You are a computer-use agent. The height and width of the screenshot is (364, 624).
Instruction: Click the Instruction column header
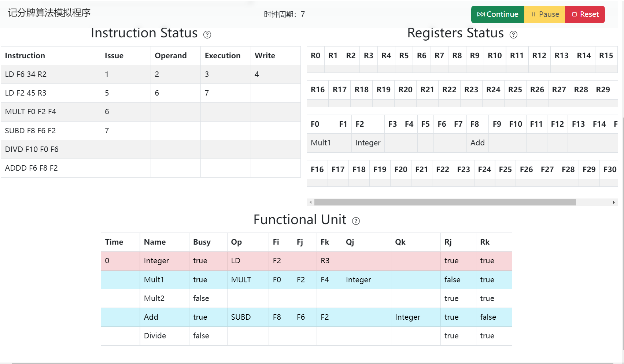pyautogui.click(x=51, y=56)
